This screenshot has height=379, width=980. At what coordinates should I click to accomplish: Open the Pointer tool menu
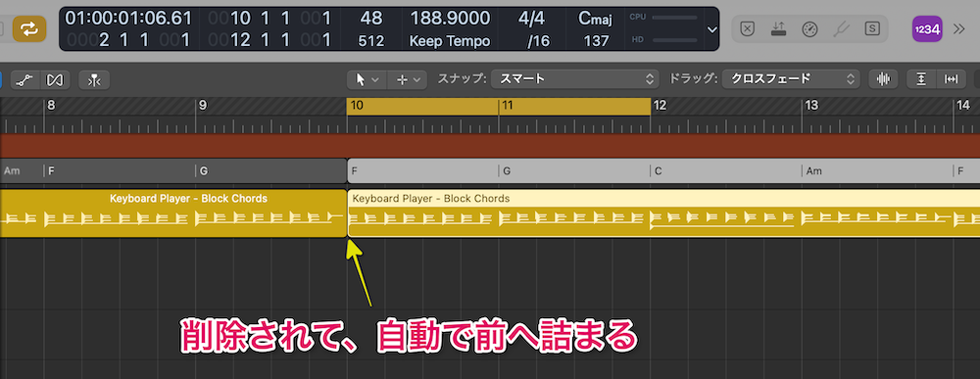coord(367,79)
